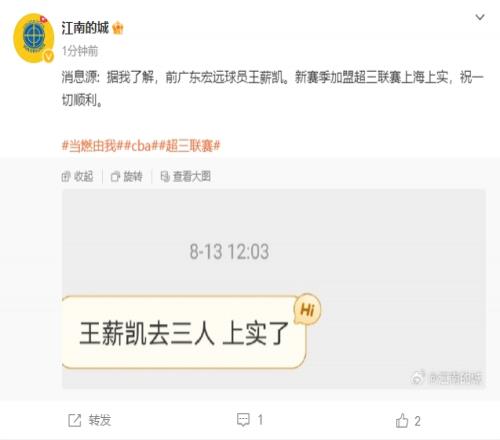Viewport: 500px width, 440px height.
Task: Click the 收起 collapse icon
Action: pyautogui.click(x=66, y=177)
